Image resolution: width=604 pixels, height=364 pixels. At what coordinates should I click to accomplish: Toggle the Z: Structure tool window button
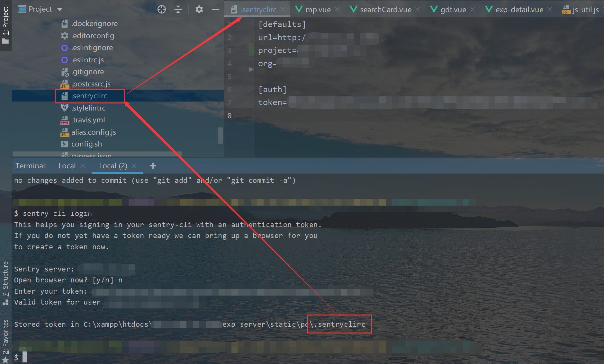click(x=5, y=283)
